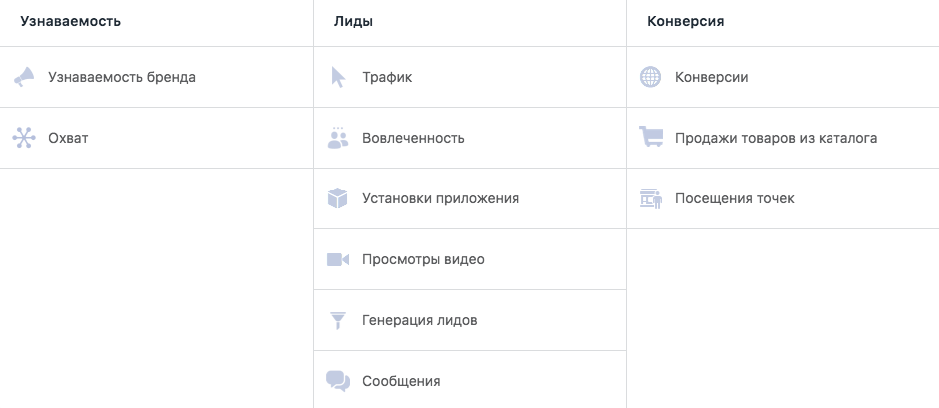Click the chat bubbles icon for Сообщения
The image size is (939, 408).
338,381
